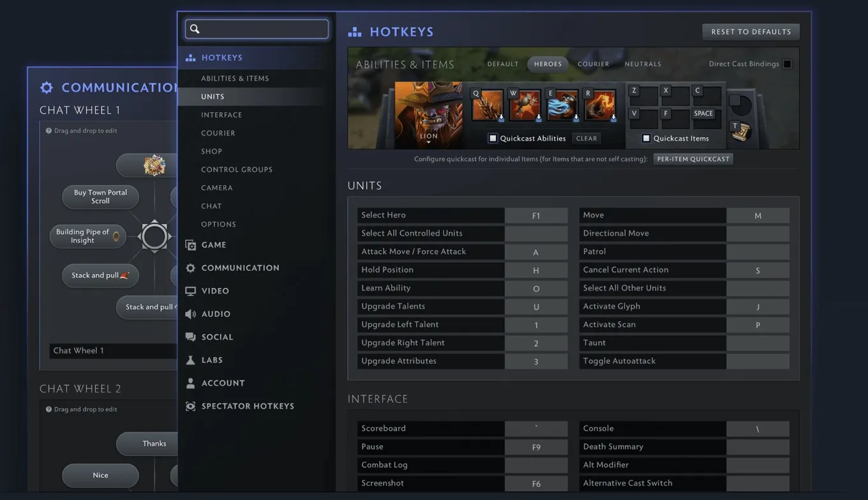Select the item slot bound to V
This screenshot has height=500, width=868.
pos(643,119)
